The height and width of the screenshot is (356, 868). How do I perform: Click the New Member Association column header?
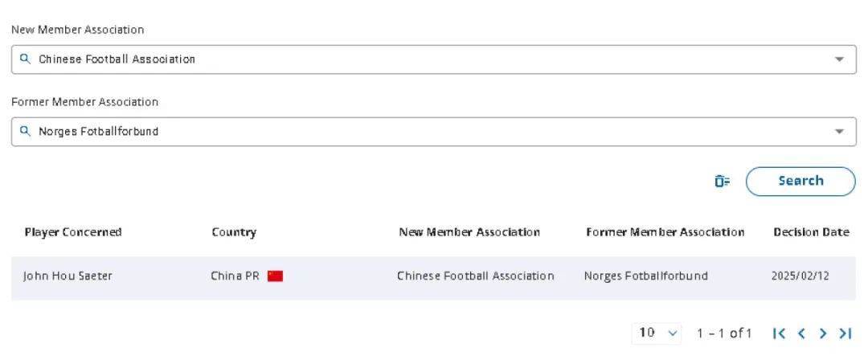pyautogui.click(x=469, y=232)
